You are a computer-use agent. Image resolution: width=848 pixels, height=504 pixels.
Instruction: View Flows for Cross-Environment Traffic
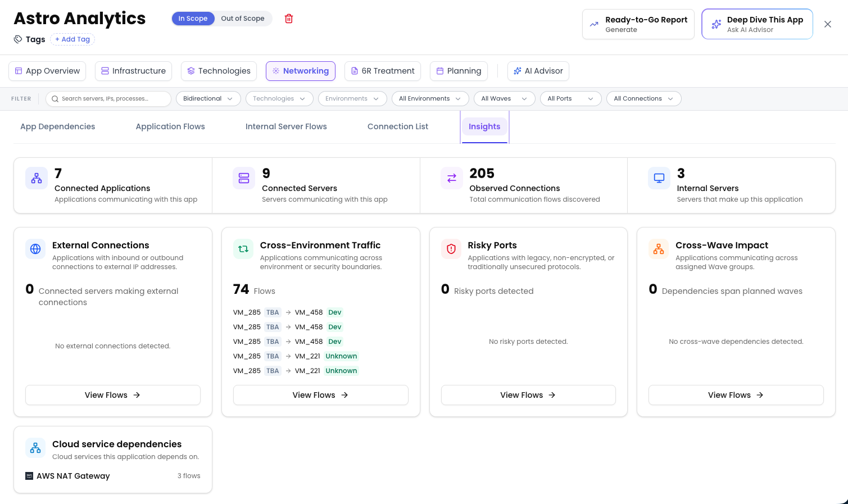(x=321, y=395)
